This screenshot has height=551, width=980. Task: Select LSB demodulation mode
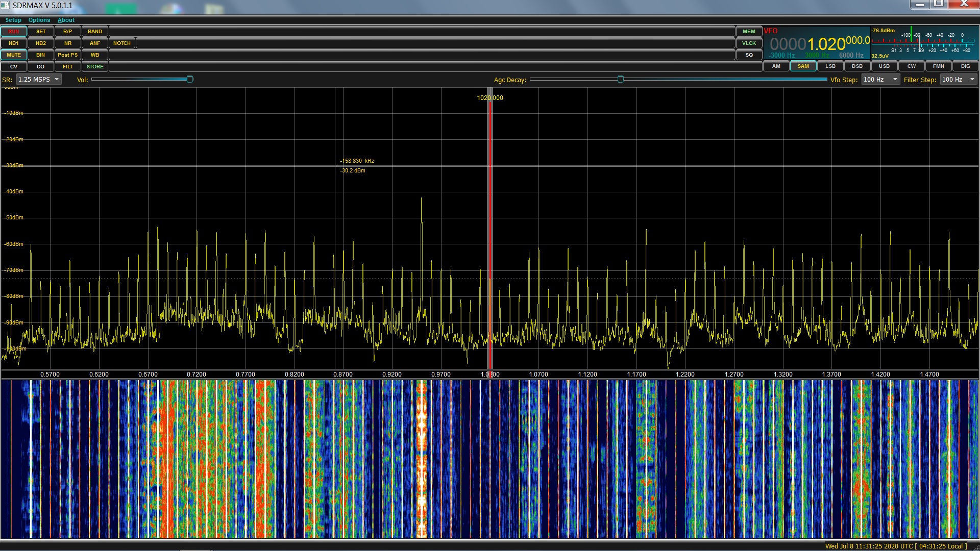point(830,66)
